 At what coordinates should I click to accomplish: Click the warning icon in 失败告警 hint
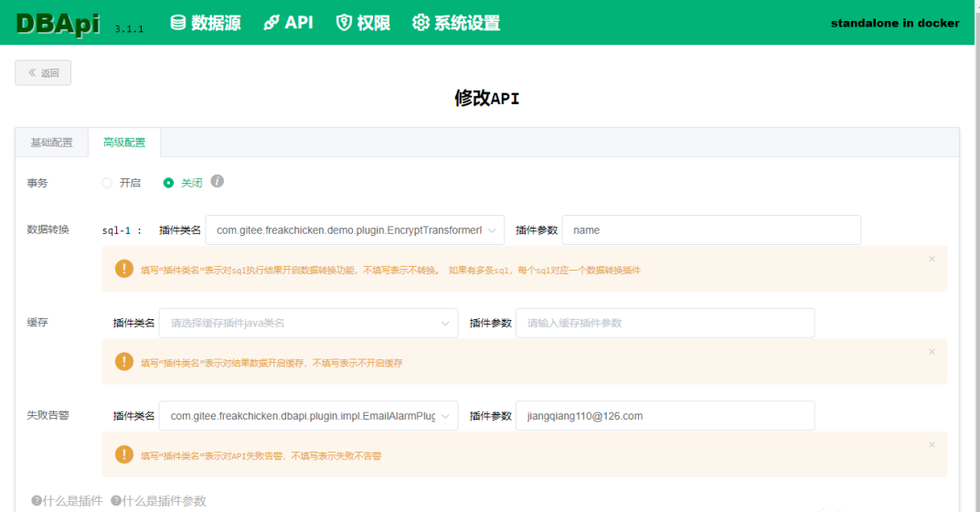click(x=123, y=453)
